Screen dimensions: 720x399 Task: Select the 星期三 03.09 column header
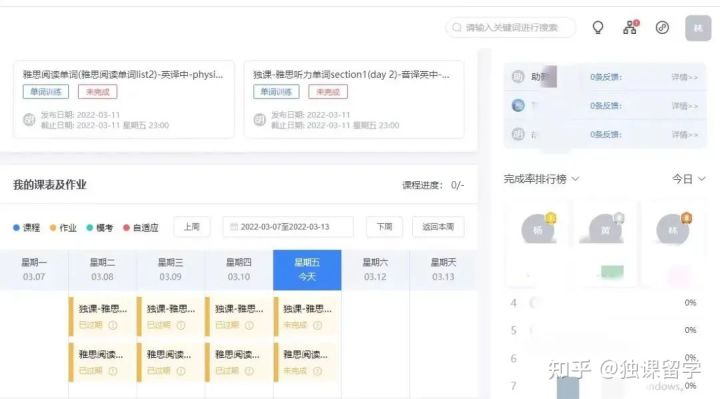170,270
